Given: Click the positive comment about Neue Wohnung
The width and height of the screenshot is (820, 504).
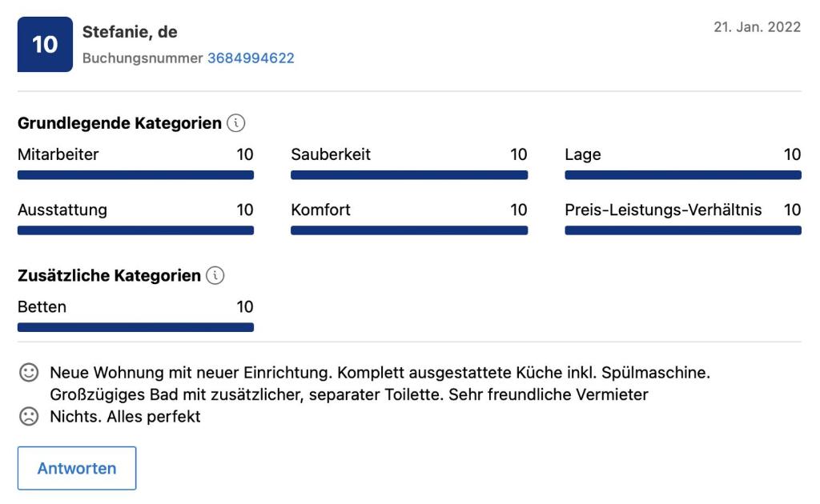Looking at the screenshot, I should (x=380, y=383).
